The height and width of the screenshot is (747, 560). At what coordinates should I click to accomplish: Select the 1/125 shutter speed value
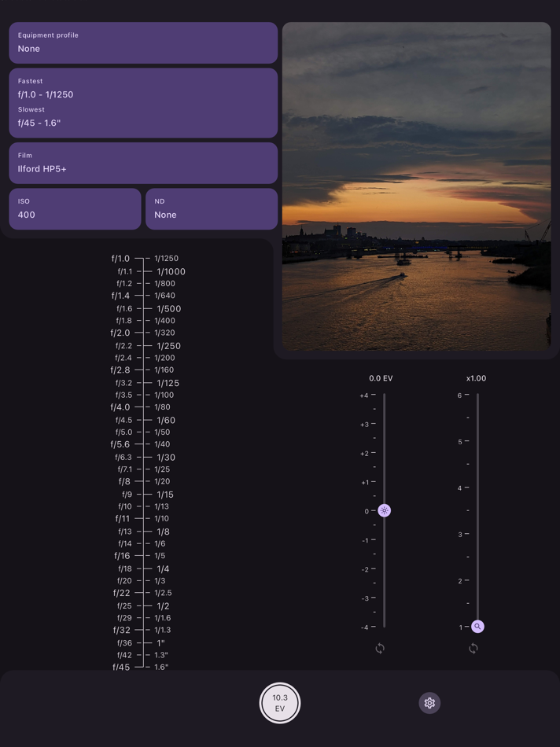click(168, 383)
